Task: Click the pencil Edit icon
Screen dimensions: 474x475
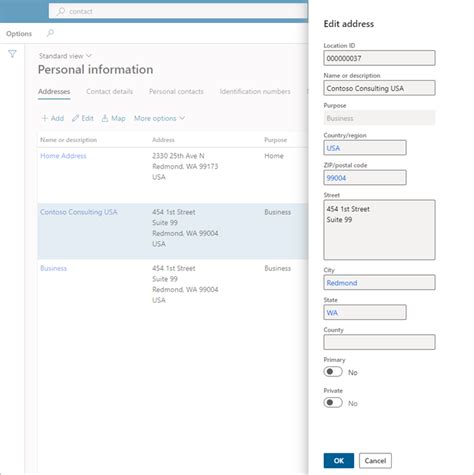Action: tap(75, 118)
